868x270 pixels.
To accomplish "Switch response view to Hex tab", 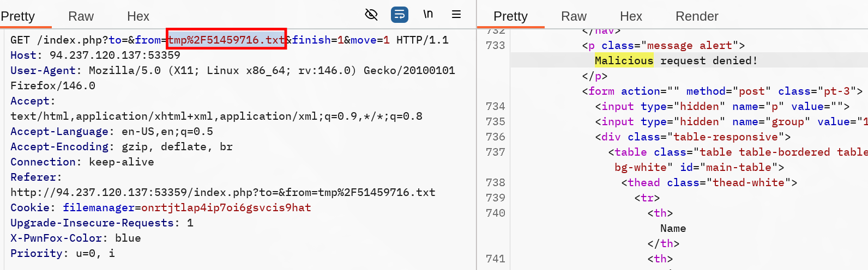I will (631, 16).
